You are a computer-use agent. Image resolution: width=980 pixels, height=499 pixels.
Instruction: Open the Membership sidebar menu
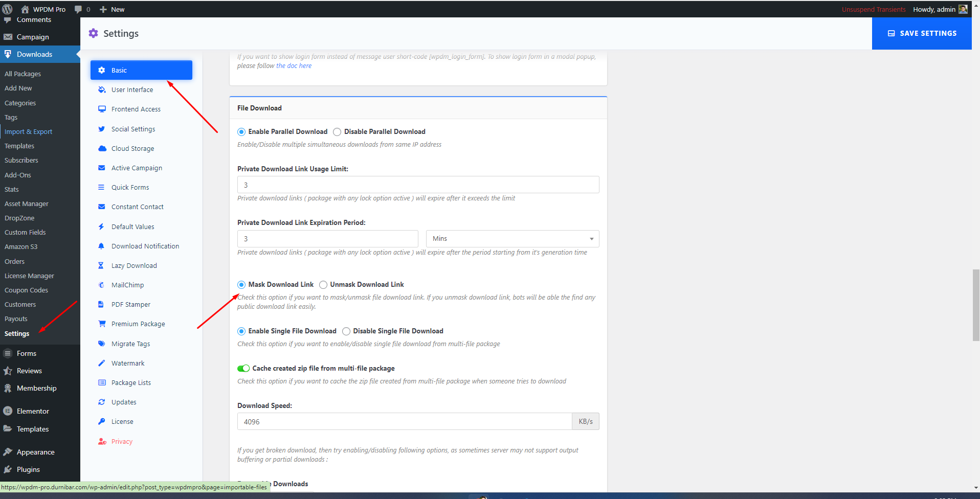[40, 388]
